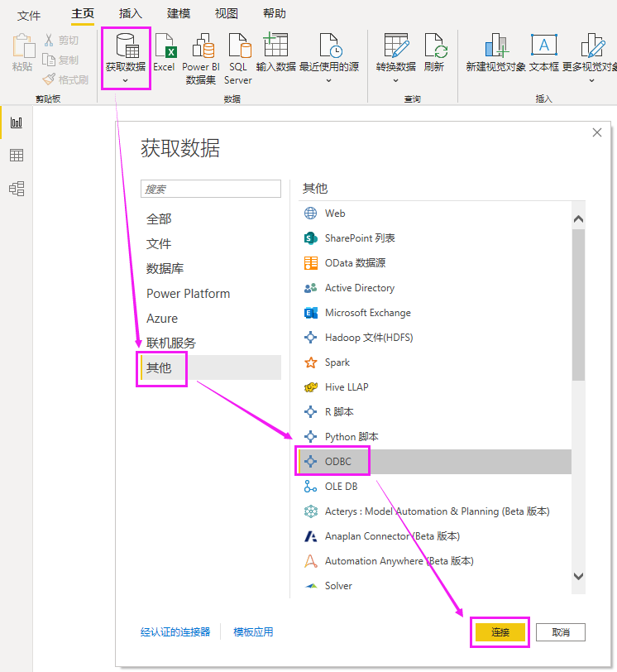Open the 文件 menu tab
The height and width of the screenshot is (672, 617).
click(x=29, y=16)
